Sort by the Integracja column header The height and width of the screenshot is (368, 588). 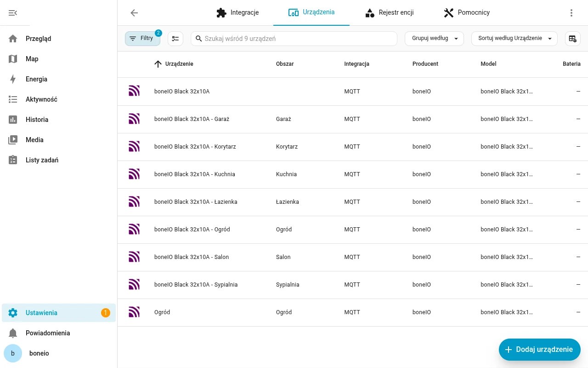tap(356, 64)
